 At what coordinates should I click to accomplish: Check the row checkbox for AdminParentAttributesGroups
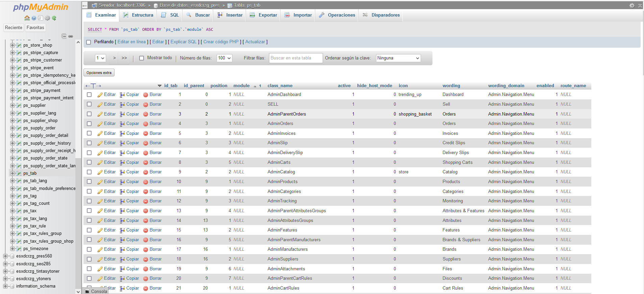click(89, 211)
